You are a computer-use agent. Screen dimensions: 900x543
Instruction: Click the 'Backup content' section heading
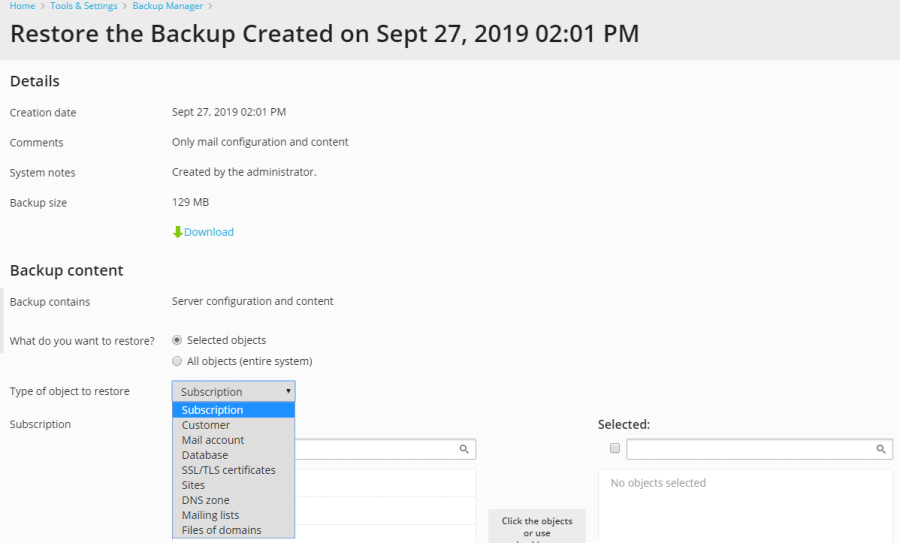click(67, 270)
